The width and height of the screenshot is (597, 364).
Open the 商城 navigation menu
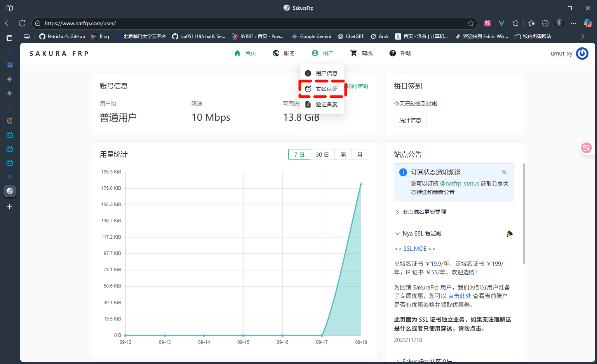(x=362, y=53)
